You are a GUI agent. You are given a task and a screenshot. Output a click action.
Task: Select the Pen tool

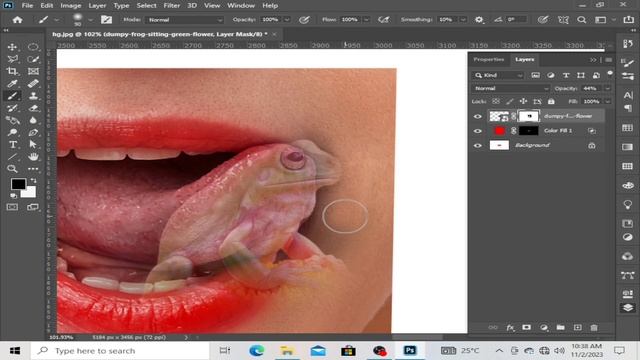33,132
